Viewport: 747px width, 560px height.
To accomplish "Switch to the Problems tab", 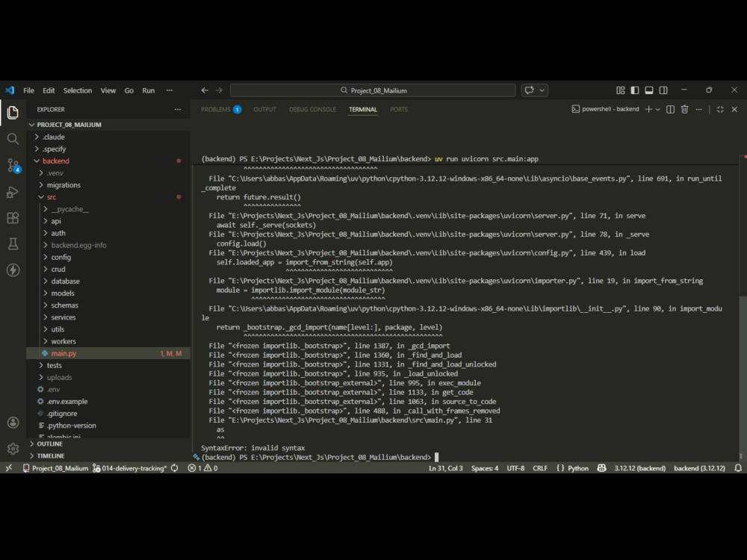I will (x=221, y=110).
